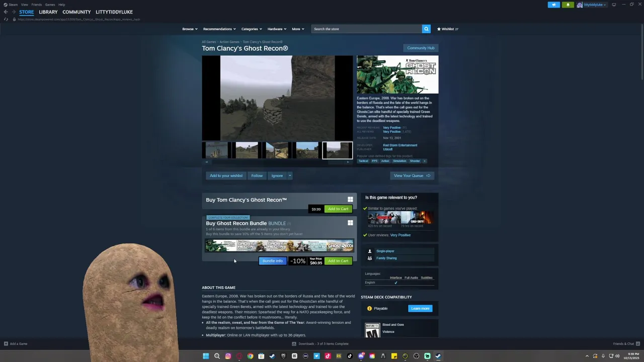Reload the store page
Viewport: 644px width, 362px height.
coord(6,19)
